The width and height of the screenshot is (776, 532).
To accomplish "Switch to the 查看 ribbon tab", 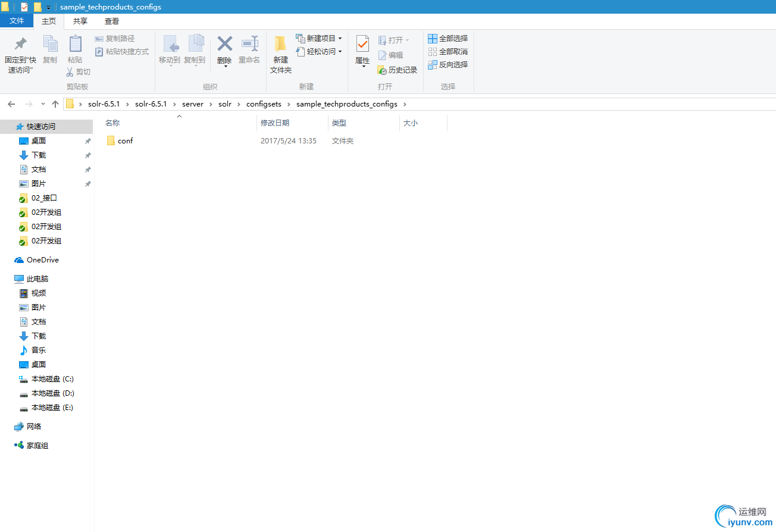I will point(112,21).
